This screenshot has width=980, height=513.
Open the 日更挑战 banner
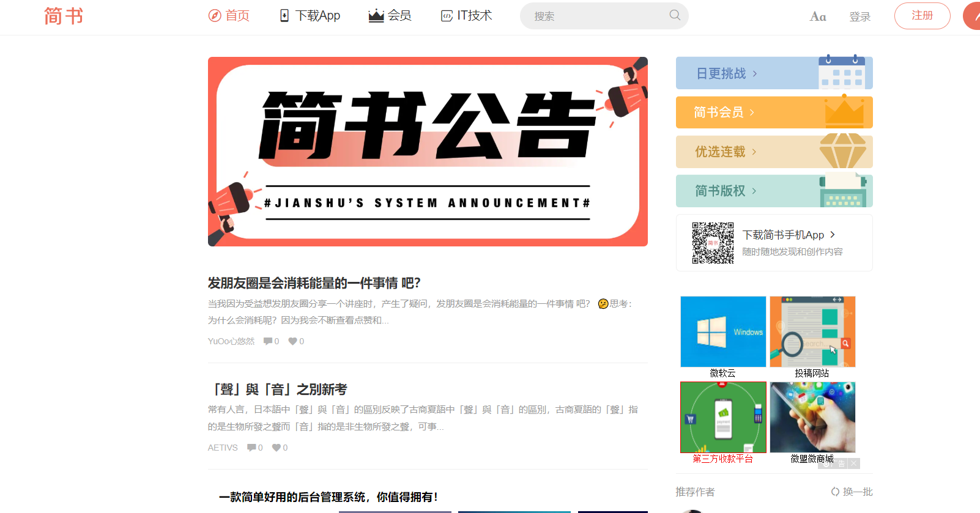[x=774, y=73]
